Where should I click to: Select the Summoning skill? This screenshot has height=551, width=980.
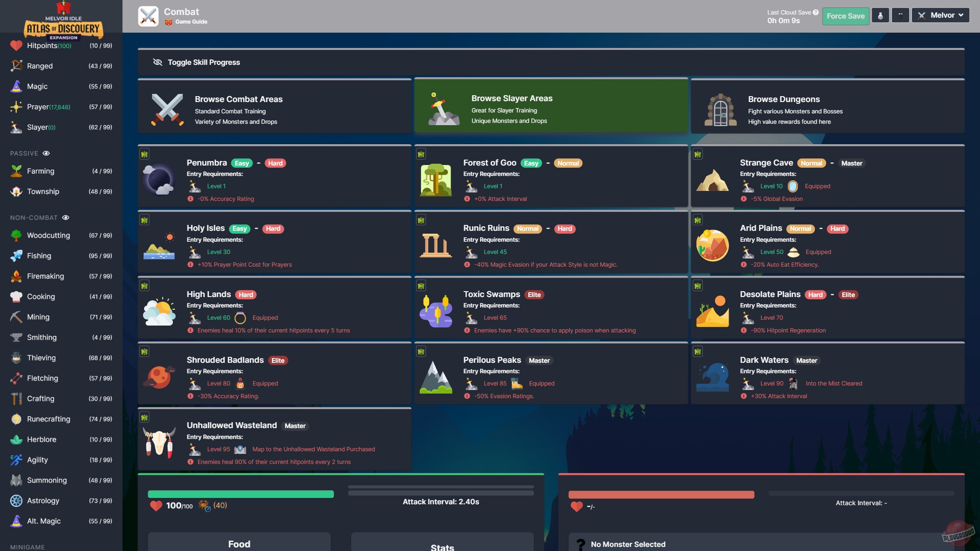47,480
